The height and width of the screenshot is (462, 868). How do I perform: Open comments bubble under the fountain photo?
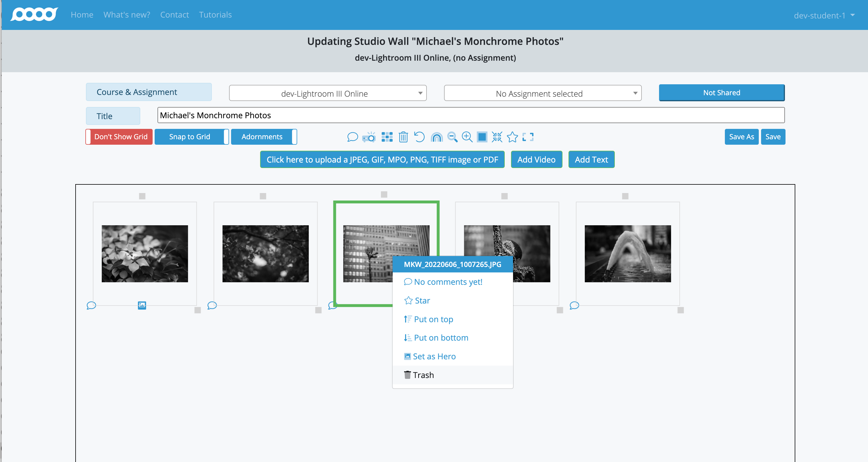click(x=574, y=305)
